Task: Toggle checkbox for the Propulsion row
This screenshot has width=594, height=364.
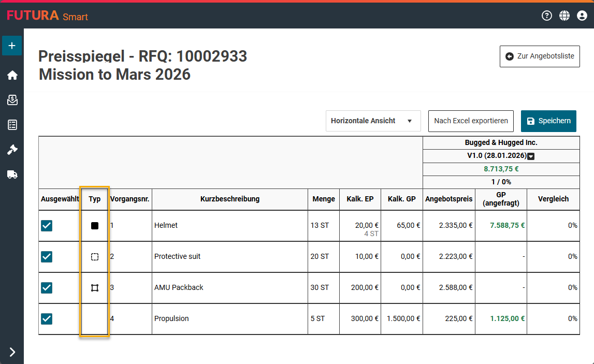Action: tap(47, 319)
